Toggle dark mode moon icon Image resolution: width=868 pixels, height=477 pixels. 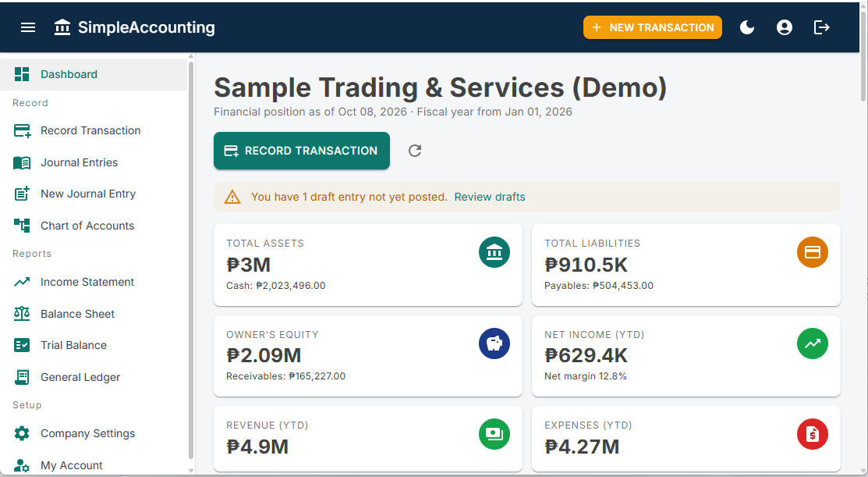[x=747, y=27]
